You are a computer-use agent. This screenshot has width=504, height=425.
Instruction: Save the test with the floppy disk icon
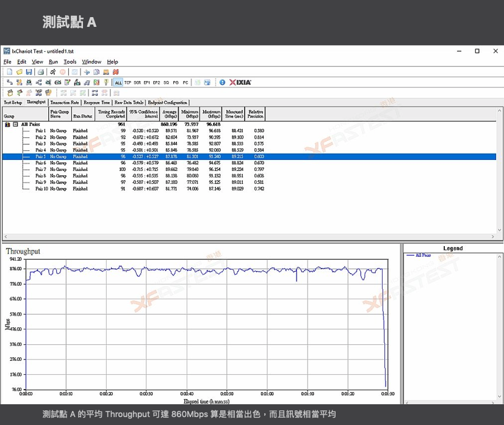(29, 72)
